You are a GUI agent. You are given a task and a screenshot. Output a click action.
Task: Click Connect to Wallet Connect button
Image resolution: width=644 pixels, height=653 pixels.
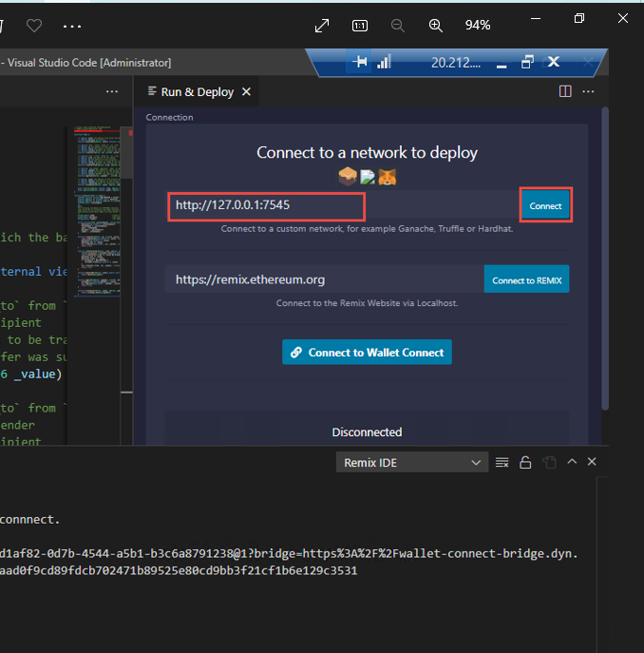click(367, 353)
